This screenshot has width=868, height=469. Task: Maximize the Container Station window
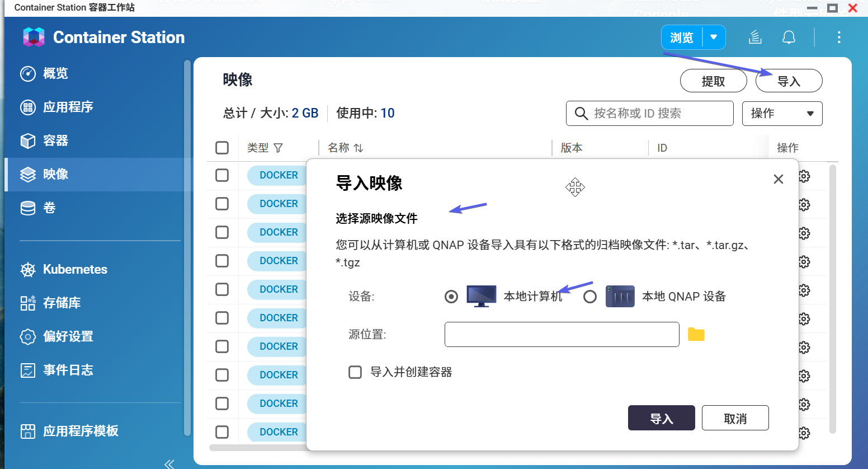(832, 8)
